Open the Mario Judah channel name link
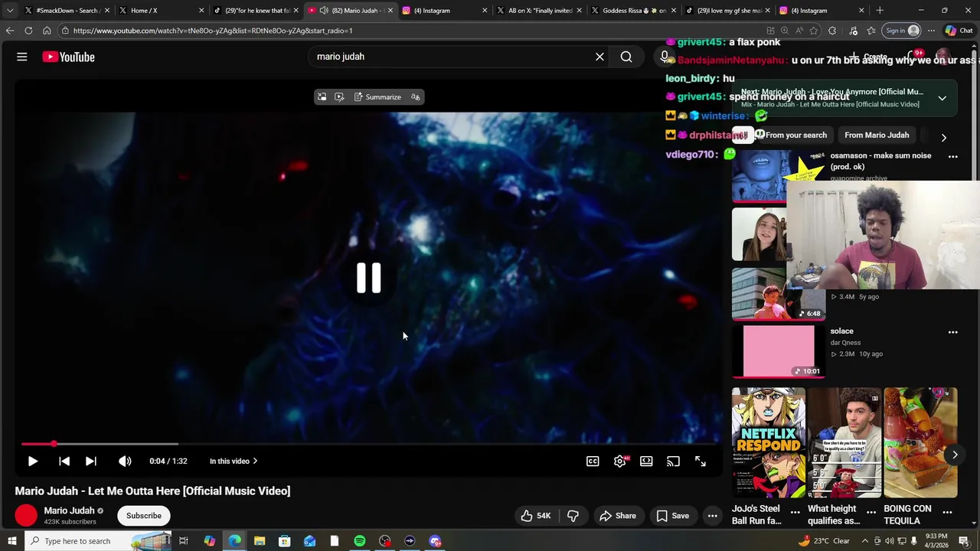The width and height of the screenshot is (980, 551). [x=69, y=510]
